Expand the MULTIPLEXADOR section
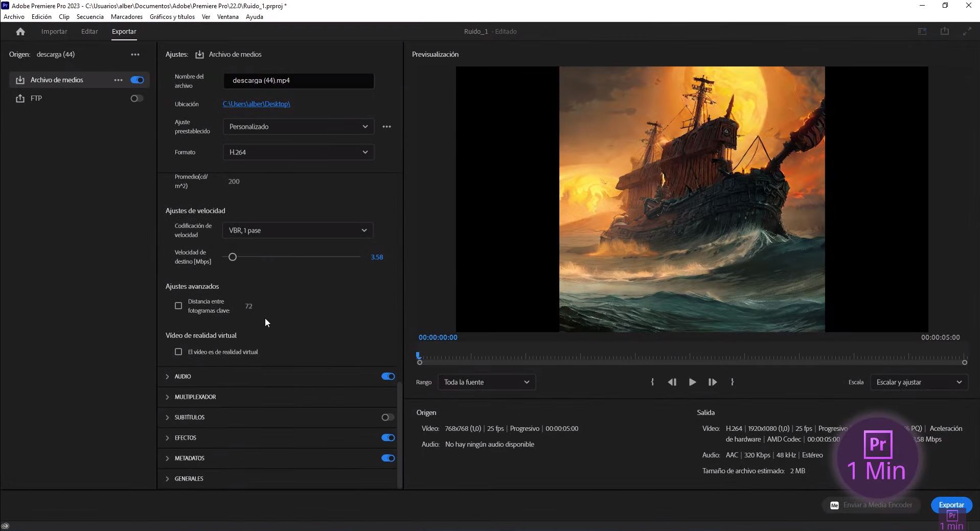This screenshot has height=531, width=980. pos(167,397)
